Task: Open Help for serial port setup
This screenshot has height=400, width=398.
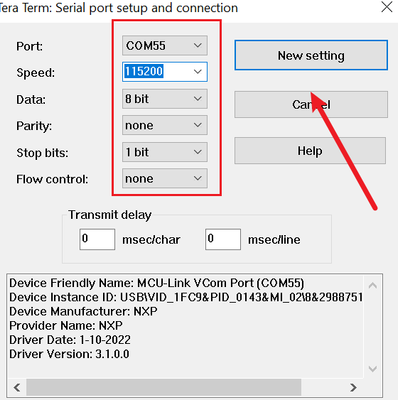Action: (x=310, y=151)
